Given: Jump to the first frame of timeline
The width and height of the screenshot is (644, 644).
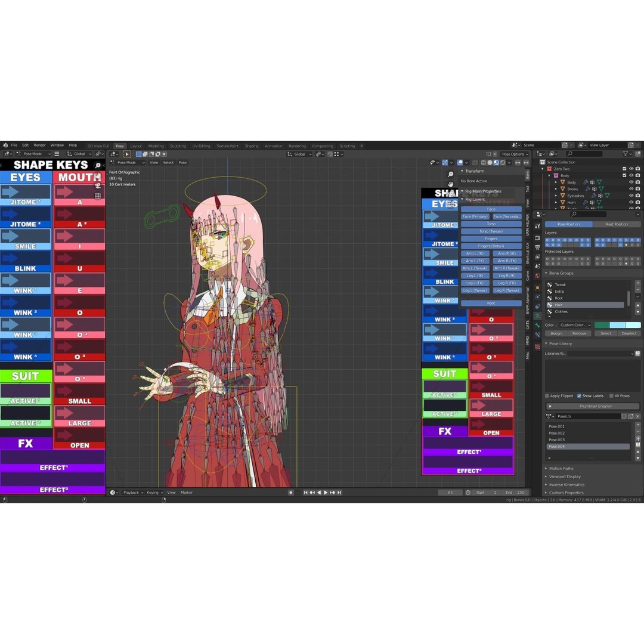Looking at the screenshot, I should point(305,493).
